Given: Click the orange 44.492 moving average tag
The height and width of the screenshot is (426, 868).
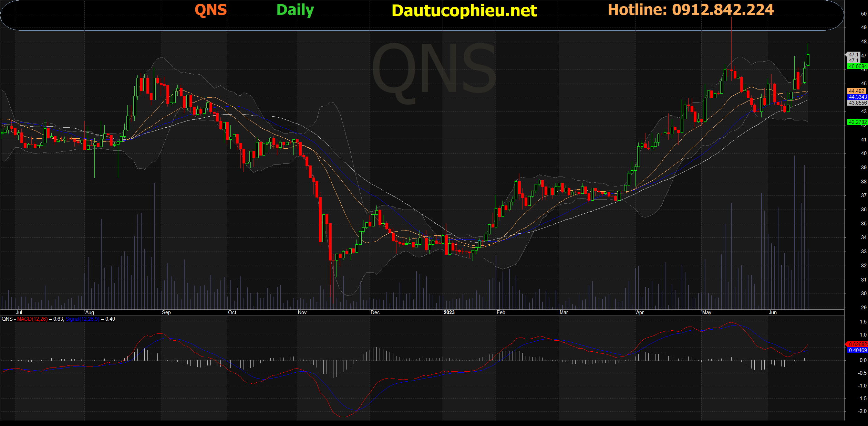Looking at the screenshot, I should pos(857,91).
